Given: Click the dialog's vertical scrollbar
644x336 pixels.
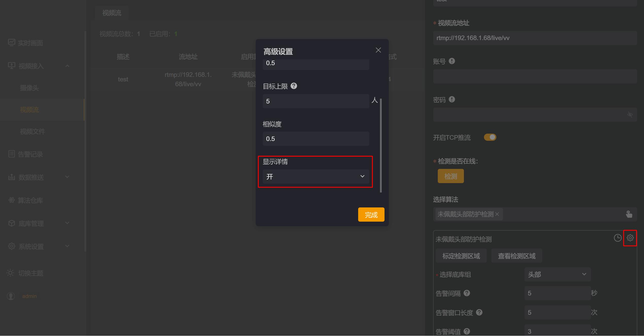Looking at the screenshot, I should pos(381,145).
